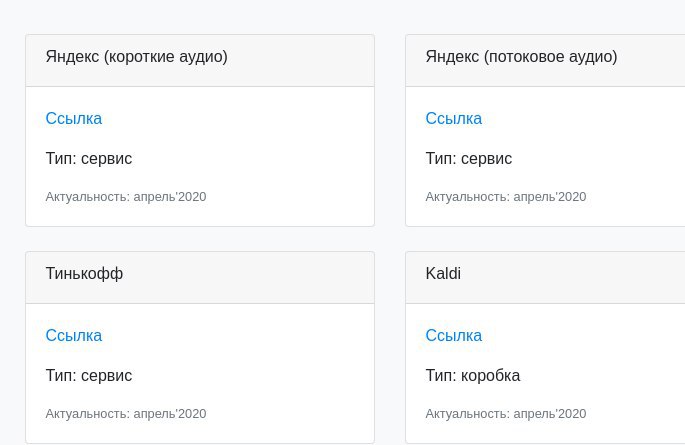The image size is (685, 445).
Task: Click 'Тип: сервис' in Яндекс (потоковое аудио) card
Action: 469,159
